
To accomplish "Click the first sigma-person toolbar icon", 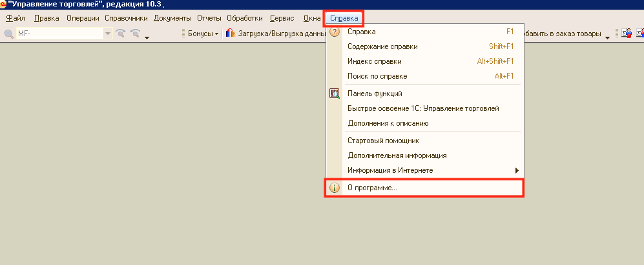I will click(x=626, y=34).
